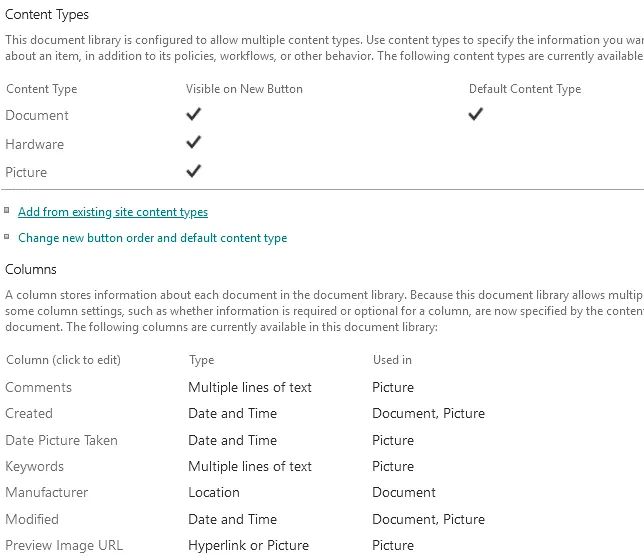
Task: Click Add from existing site content types
Action: pyautogui.click(x=113, y=212)
